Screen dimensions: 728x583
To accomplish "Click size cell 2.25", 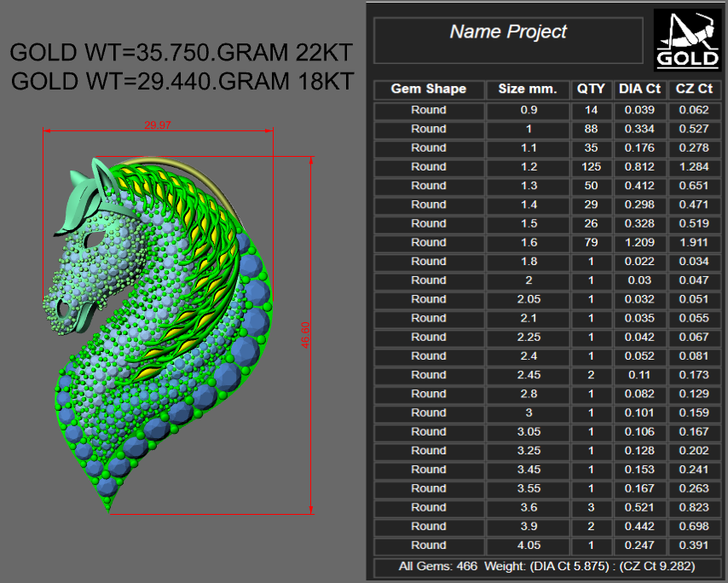I will (529, 338).
